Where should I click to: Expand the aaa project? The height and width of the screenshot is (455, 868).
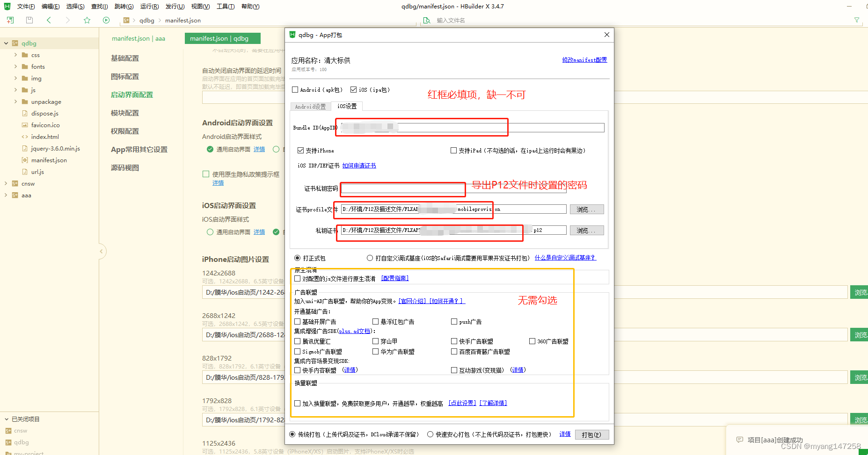tap(6, 195)
